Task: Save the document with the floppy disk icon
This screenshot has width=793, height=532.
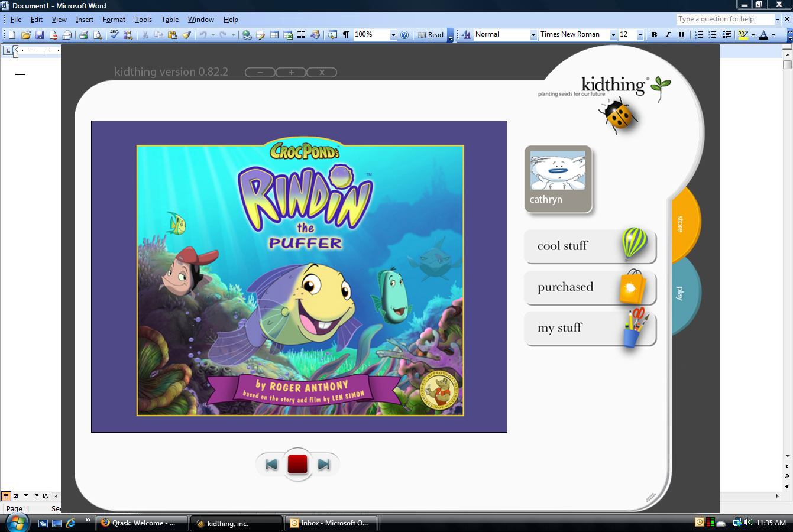Action: tap(40, 35)
